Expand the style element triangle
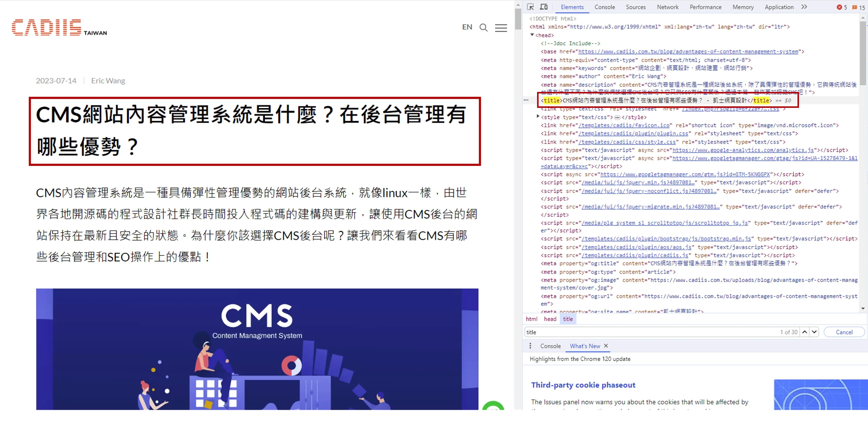The height and width of the screenshot is (429, 868). click(x=538, y=117)
